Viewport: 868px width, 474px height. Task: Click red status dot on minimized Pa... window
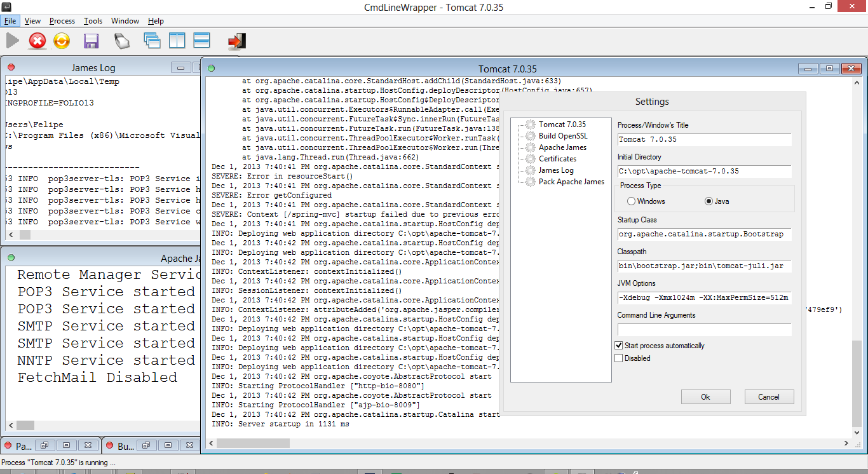pyautogui.click(x=8, y=446)
